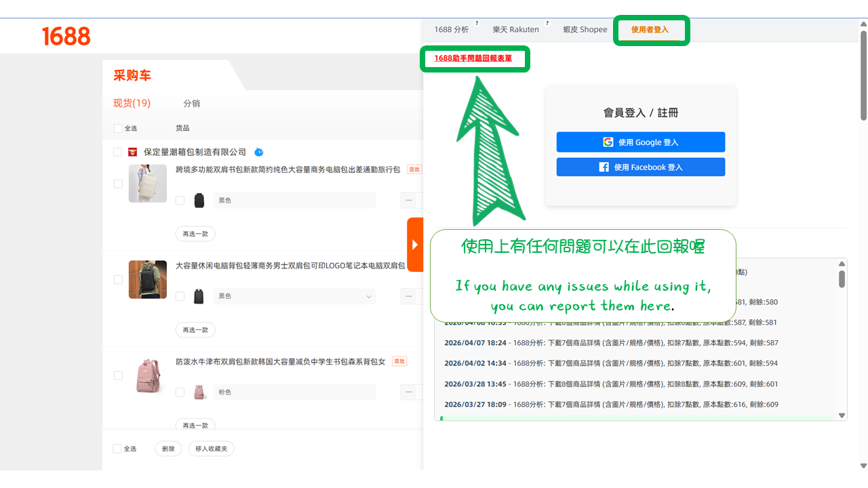Click the red store badge of 保定量潮箱包制造有限公司
Screen dimensions: 868x488
(x=132, y=152)
